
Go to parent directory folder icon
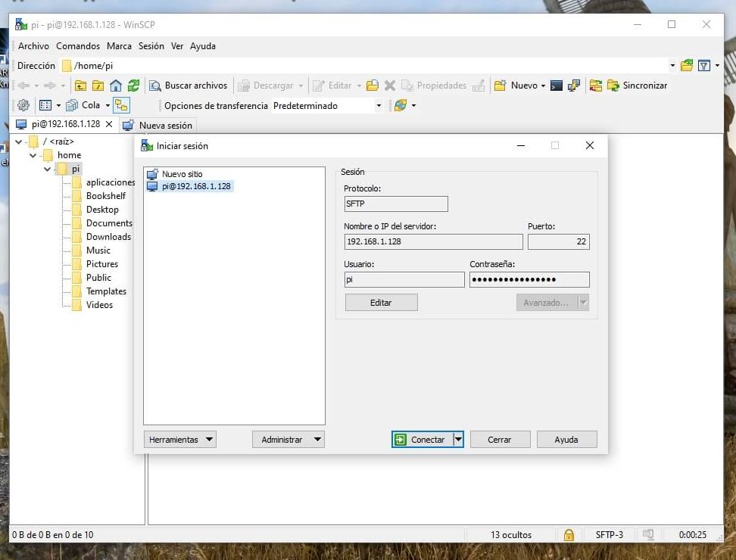(x=80, y=86)
